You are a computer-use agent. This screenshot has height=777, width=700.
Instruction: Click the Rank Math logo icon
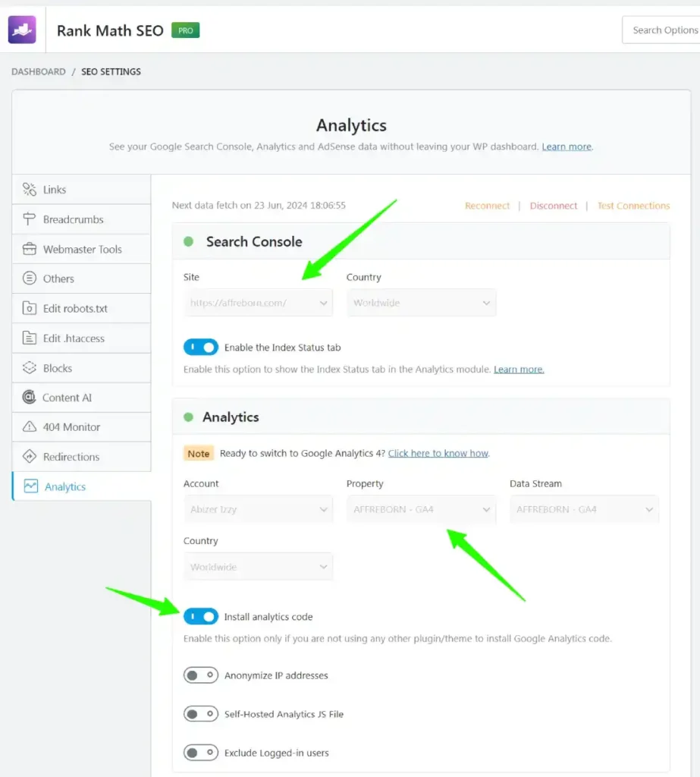22,30
